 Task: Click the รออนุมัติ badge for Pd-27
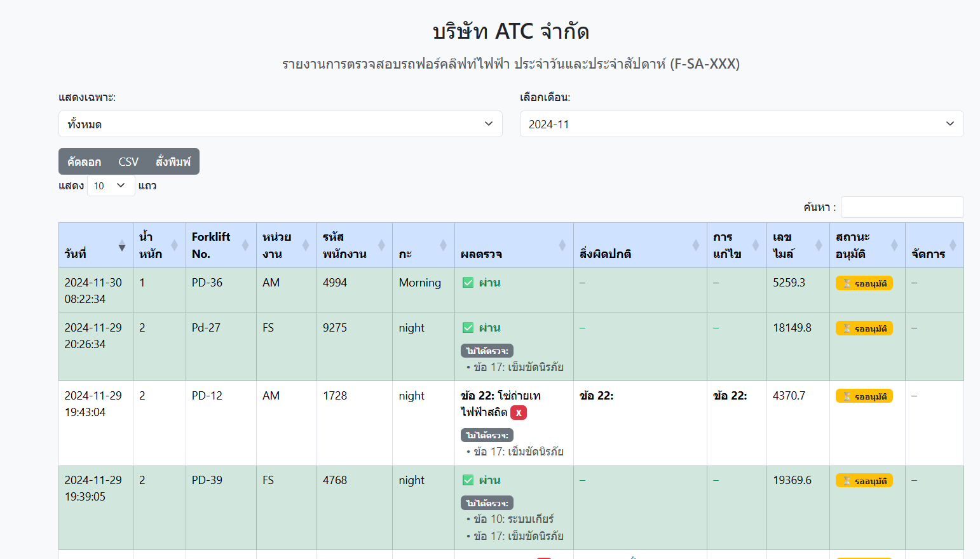tap(864, 328)
